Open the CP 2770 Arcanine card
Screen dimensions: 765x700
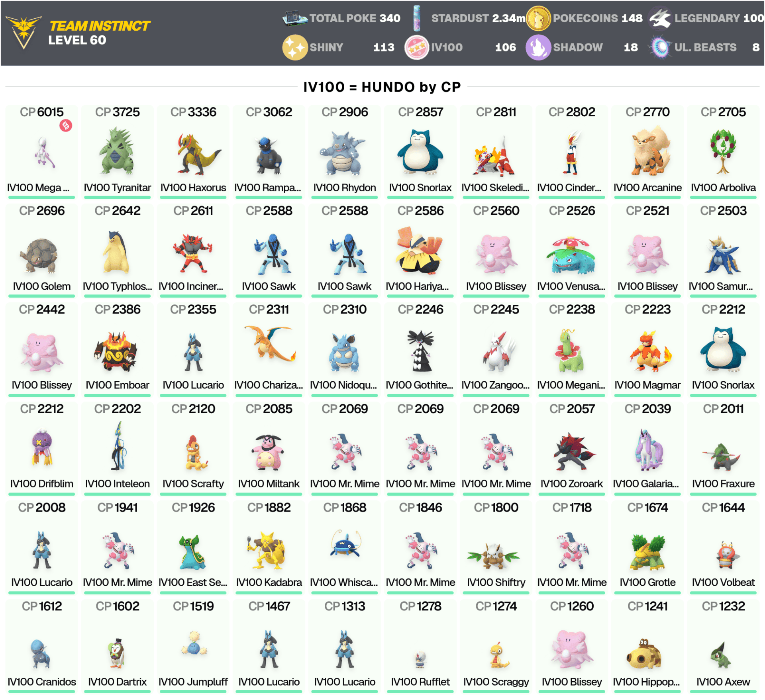648,152
